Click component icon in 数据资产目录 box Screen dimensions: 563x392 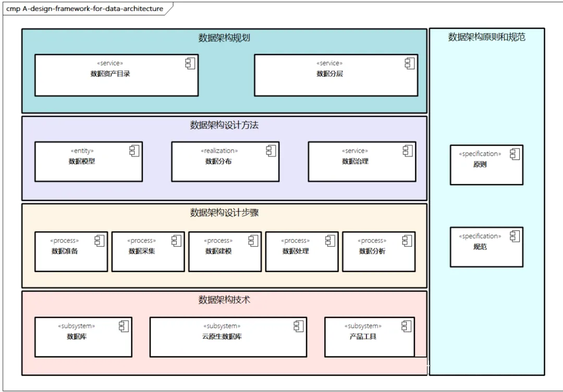click(x=190, y=64)
